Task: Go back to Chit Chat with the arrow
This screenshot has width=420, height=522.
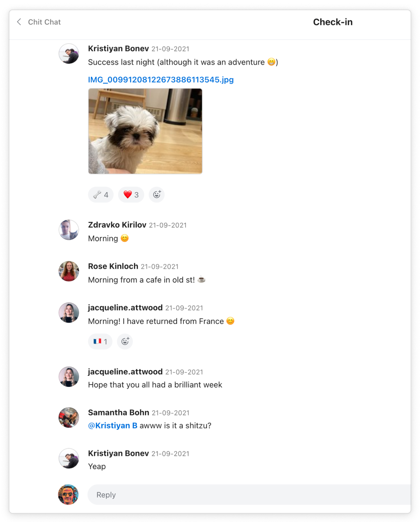Action: (19, 22)
